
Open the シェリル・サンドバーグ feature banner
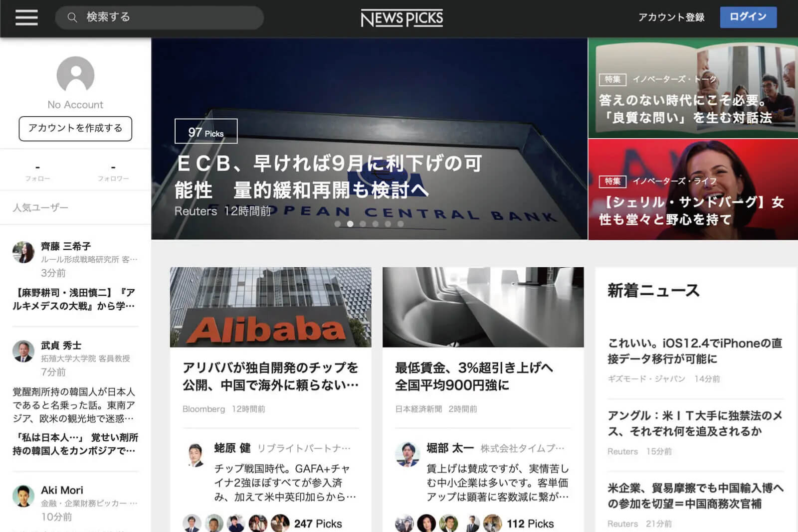point(693,189)
